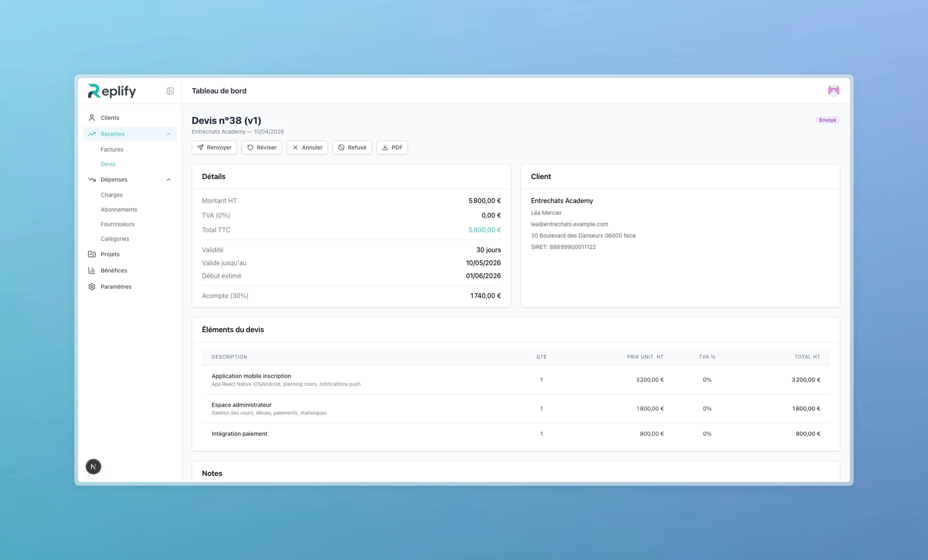Image resolution: width=928 pixels, height=560 pixels.
Task: Collapse the Recettes section chevron
Action: 168,134
